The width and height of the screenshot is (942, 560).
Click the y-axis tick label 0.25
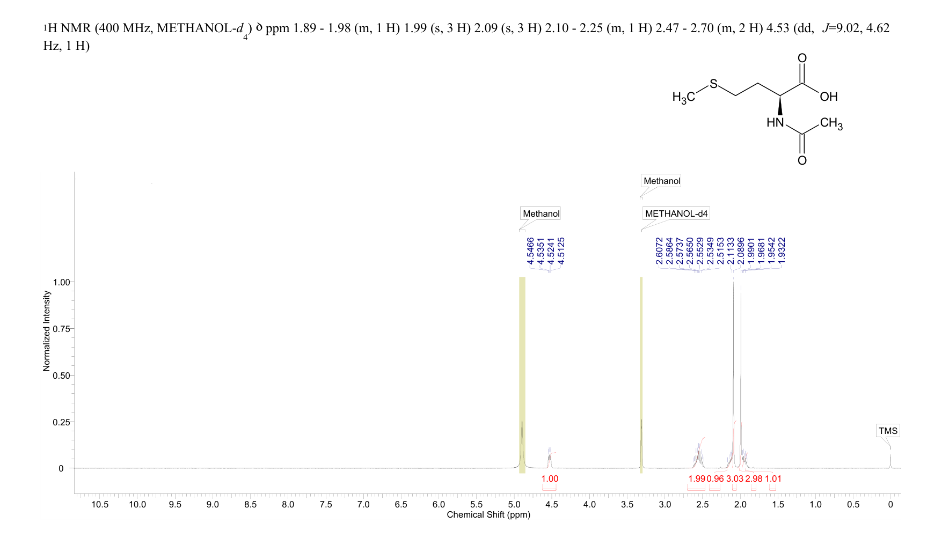coord(61,422)
